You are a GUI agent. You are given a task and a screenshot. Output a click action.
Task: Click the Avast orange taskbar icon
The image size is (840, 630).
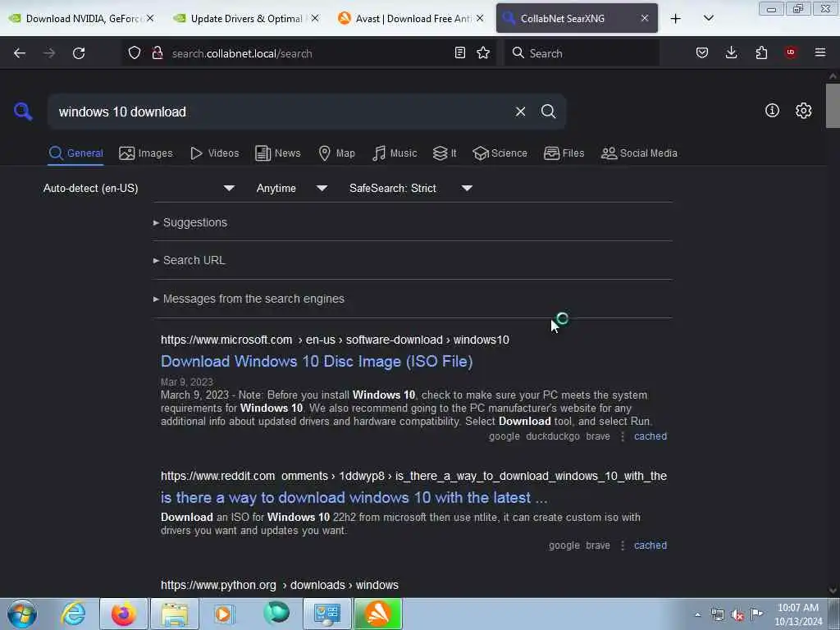point(377,614)
